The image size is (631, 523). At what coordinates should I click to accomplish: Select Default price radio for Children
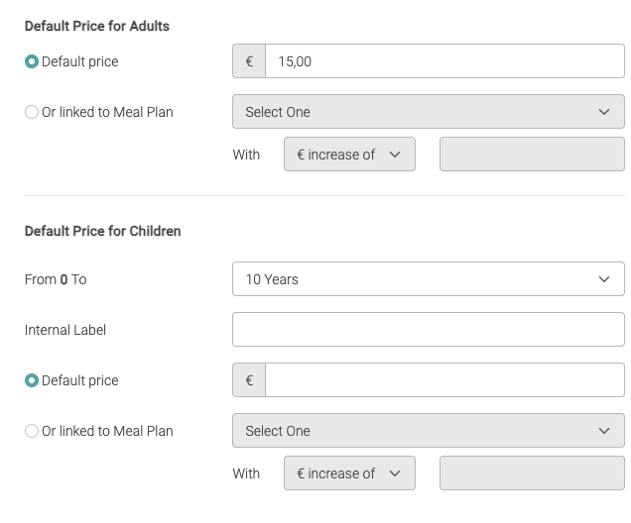pos(32,380)
